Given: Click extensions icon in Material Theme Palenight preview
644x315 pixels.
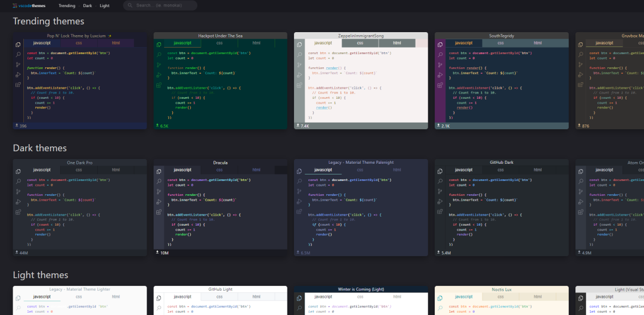Looking at the screenshot, I should [299, 212].
